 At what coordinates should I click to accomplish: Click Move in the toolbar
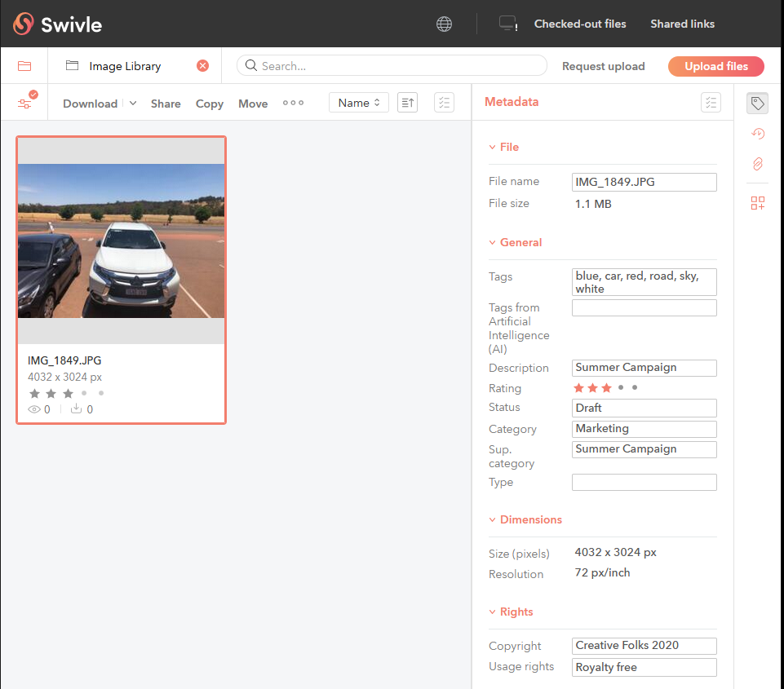(x=253, y=104)
